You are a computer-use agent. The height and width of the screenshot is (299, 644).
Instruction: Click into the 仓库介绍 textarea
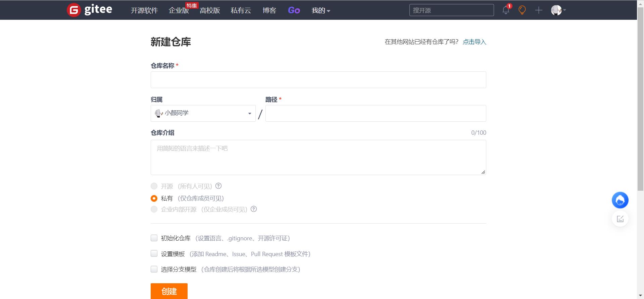tap(318, 157)
